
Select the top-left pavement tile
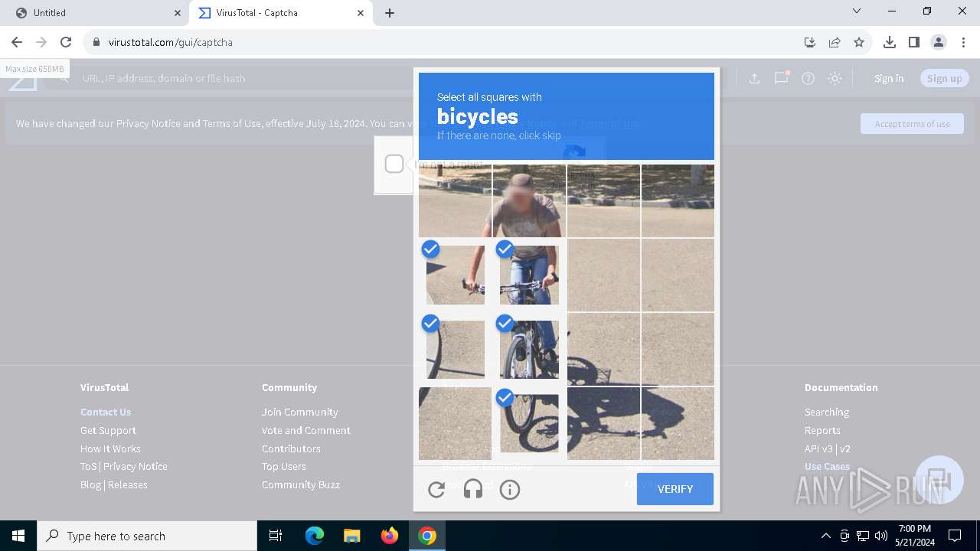(455, 201)
